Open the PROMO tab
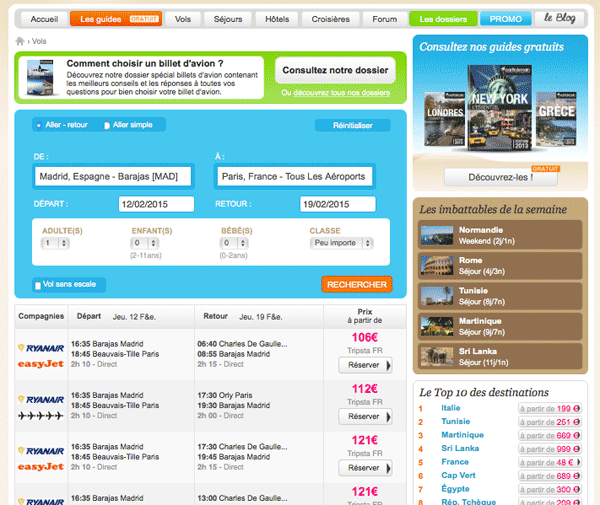Image resolution: width=600 pixels, height=505 pixels. point(505,19)
